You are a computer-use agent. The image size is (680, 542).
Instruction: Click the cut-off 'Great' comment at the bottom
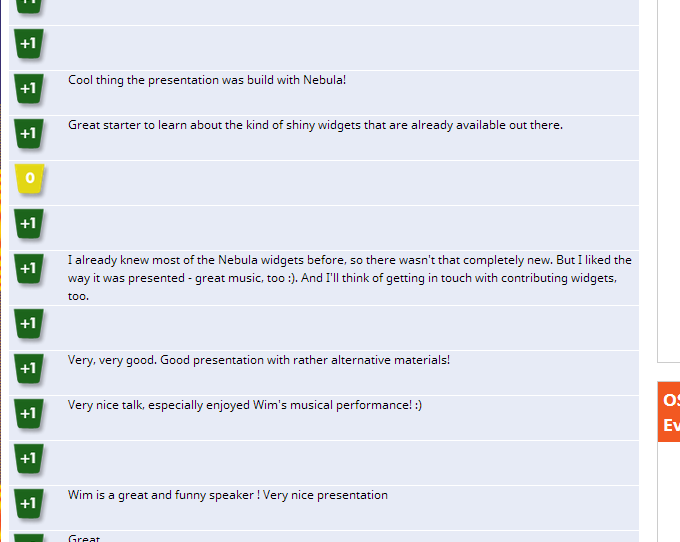click(x=84, y=538)
